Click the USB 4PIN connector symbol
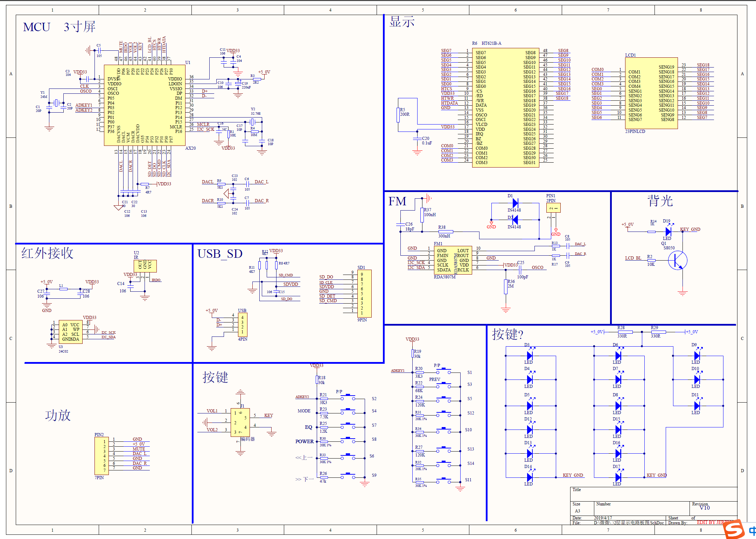The height and width of the screenshot is (539, 756). coord(243,325)
